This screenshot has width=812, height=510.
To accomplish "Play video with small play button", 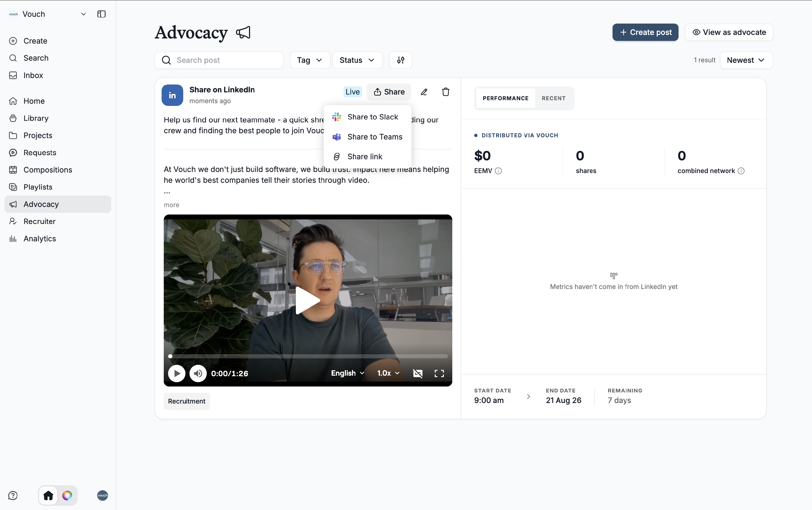I will click(177, 373).
